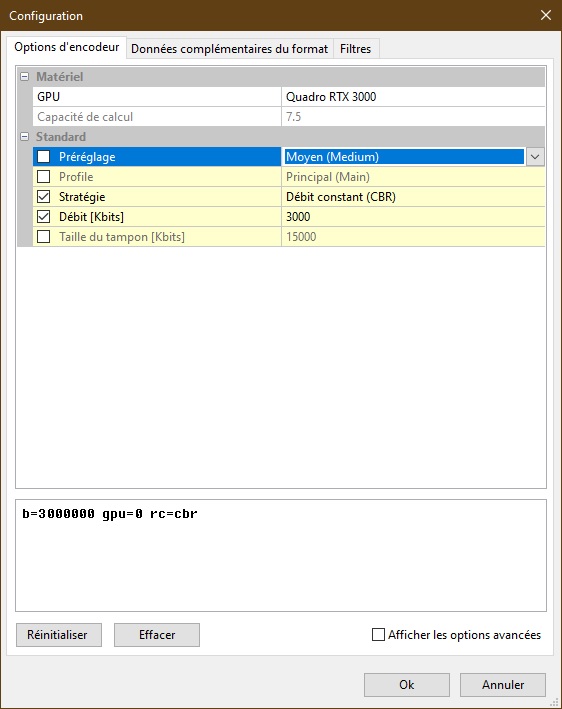Screen dimensions: 562x709
Task: Enable Taille du tampon [Kbits] checkbox
Action: pyautogui.click(x=43, y=236)
